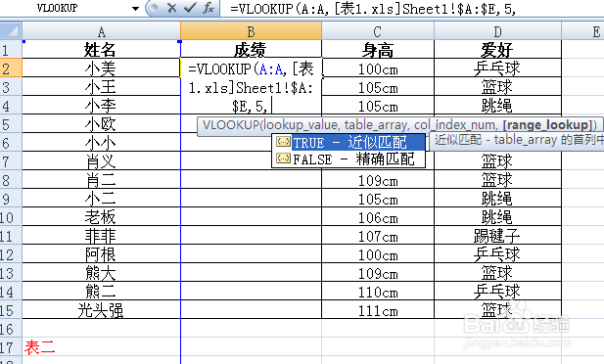Select column B header

tap(251, 31)
